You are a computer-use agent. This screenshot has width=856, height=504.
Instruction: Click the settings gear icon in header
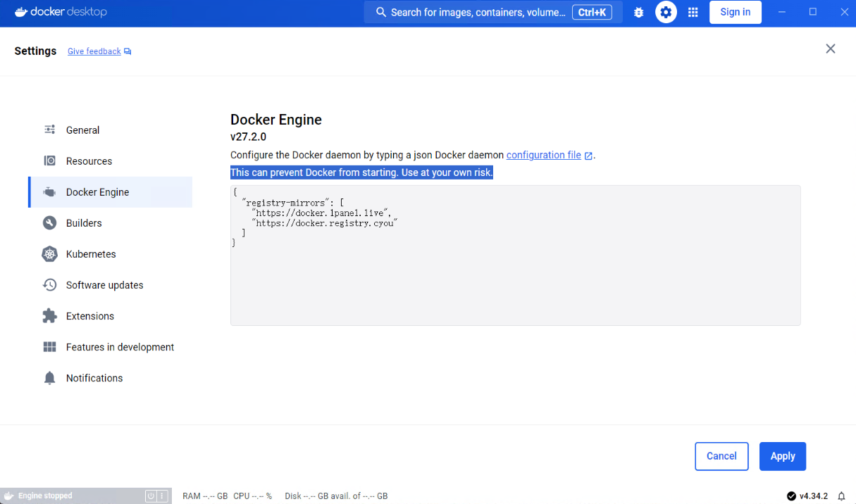tap(666, 12)
